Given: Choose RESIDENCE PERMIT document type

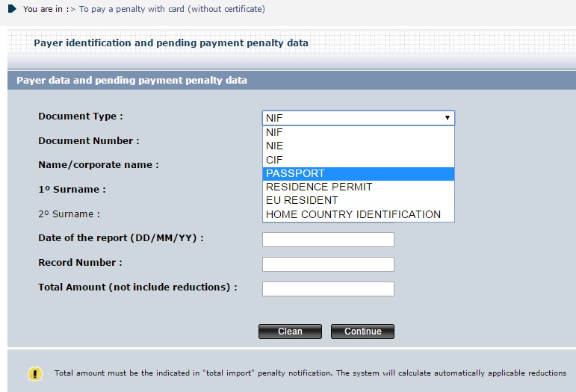Looking at the screenshot, I should pos(359,187).
